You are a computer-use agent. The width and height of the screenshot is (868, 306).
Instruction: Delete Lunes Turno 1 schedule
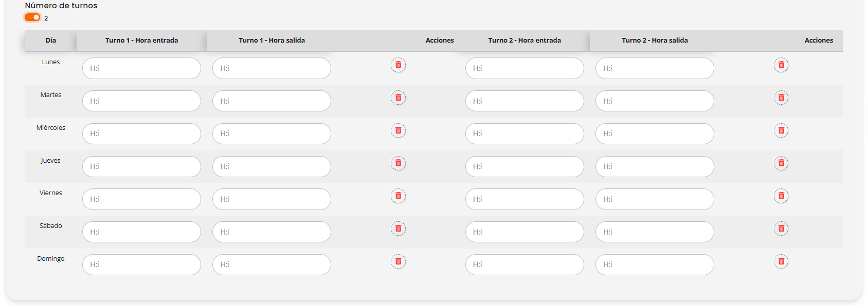tap(398, 65)
